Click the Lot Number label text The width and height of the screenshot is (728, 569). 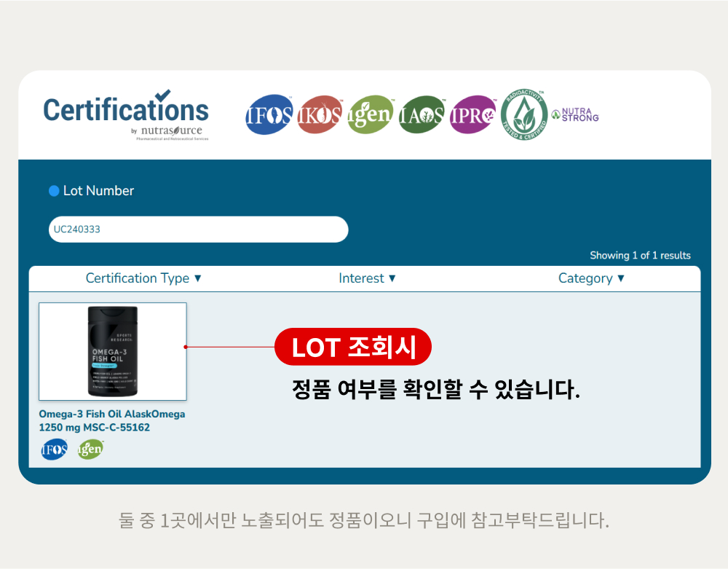tap(98, 191)
